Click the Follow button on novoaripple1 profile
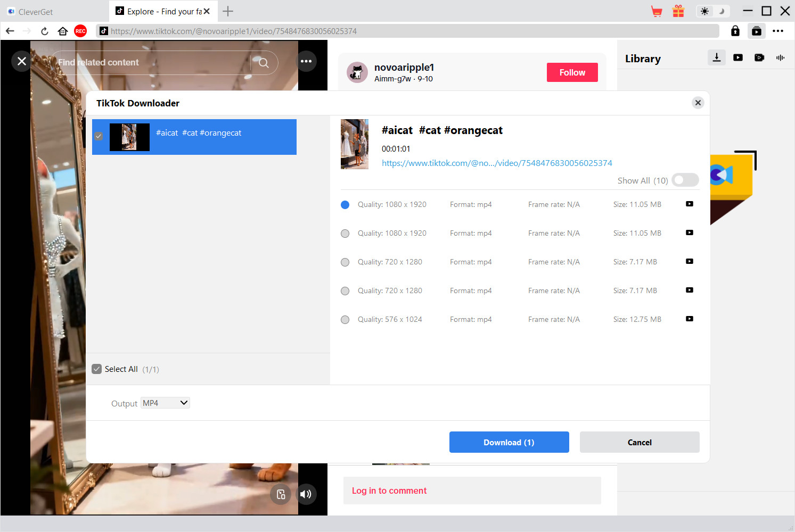795x532 pixels. [572, 72]
